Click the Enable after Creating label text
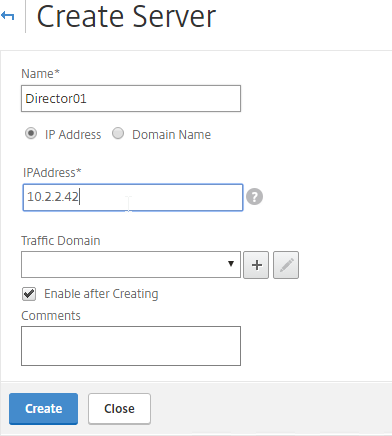The image size is (392, 436). (x=101, y=294)
